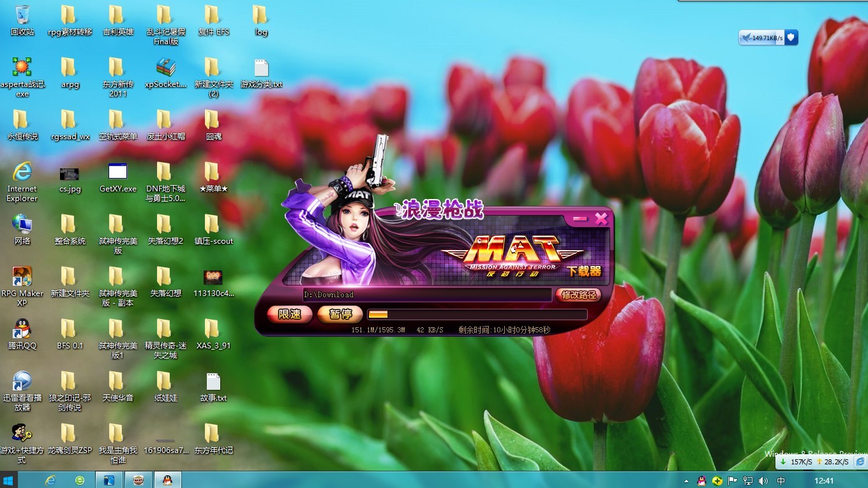Screen dimensions: 868x488
Task: Open Internet Explorer from the taskbar
Action: click(50, 480)
